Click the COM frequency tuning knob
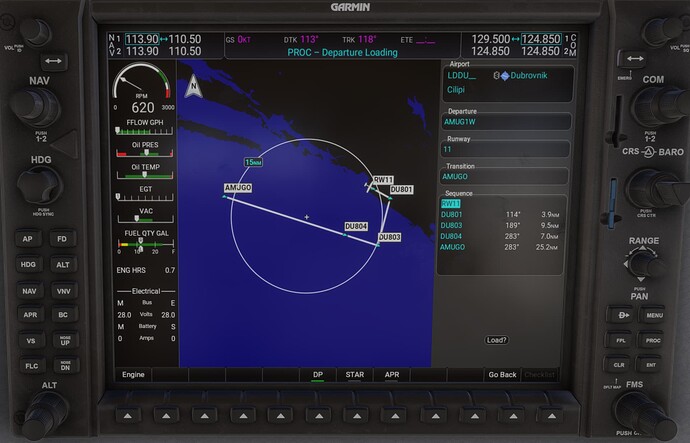690x443 pixels. pyautogui.click(x=657, y=106)
